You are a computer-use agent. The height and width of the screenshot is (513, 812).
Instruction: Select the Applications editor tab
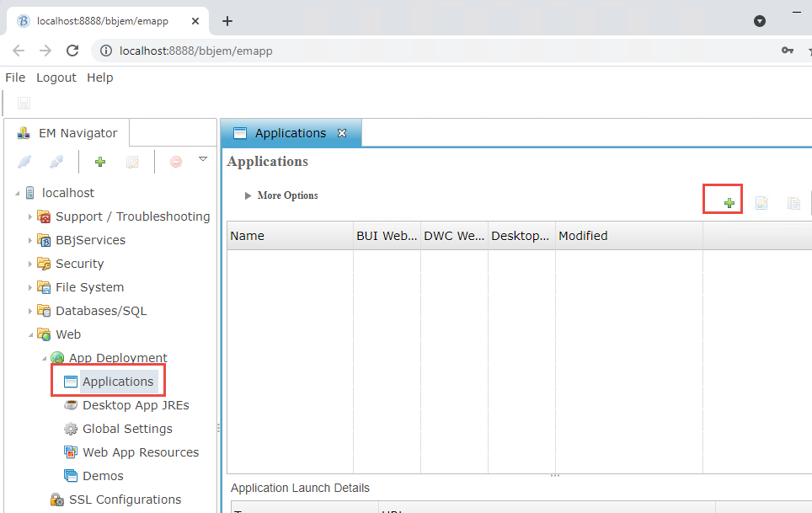tap(290, 133)
